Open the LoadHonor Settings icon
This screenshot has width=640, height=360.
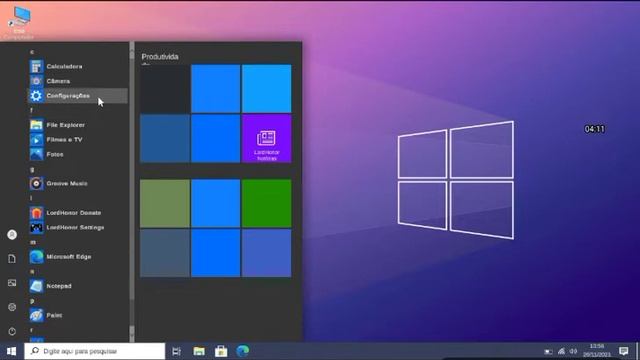click(36, 227)
